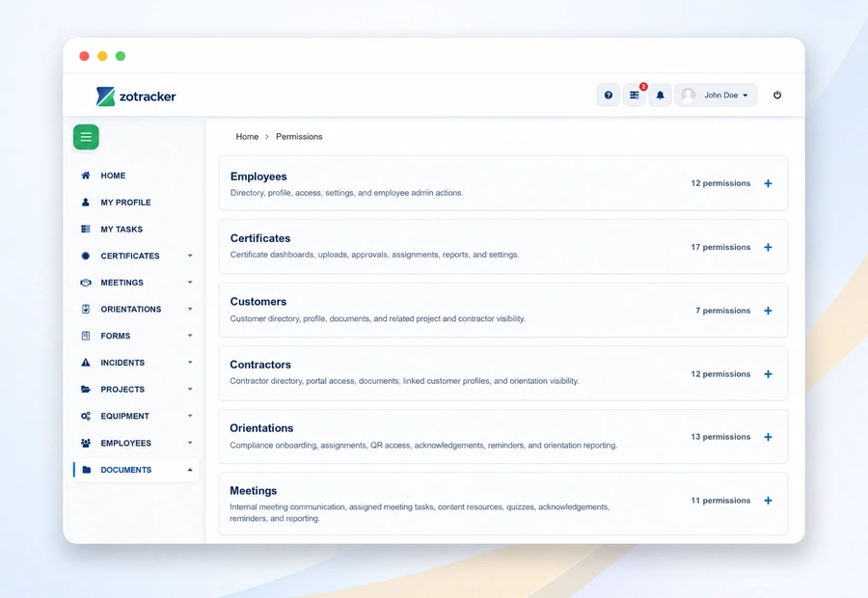Click the Home house icon in sidebar

pyautogui.click(x=85, y=176)
